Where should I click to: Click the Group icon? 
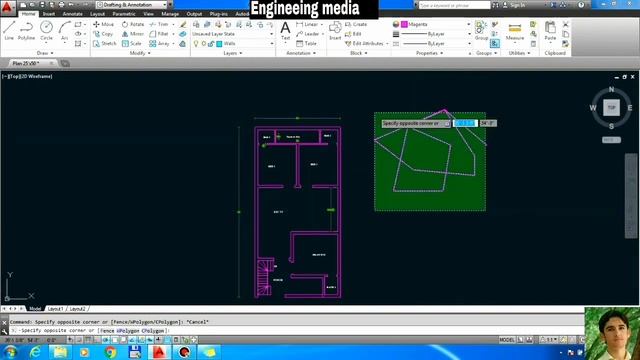pos(481,31)
